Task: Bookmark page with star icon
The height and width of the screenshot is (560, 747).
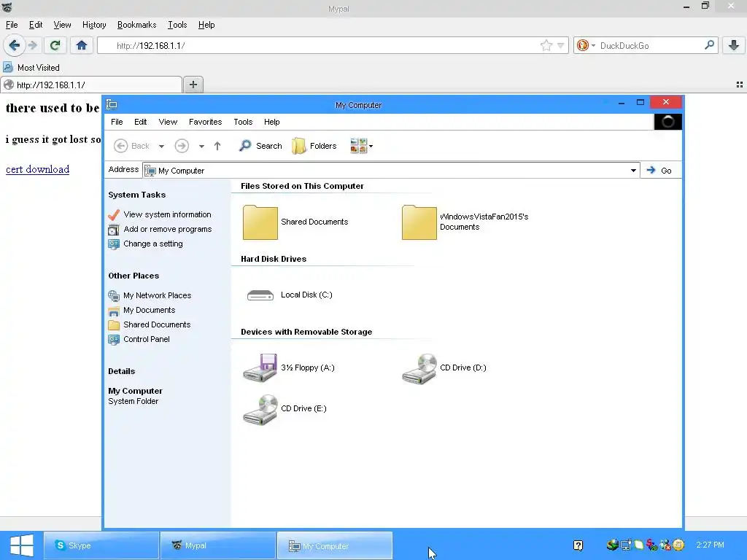Action: point(546,45)
